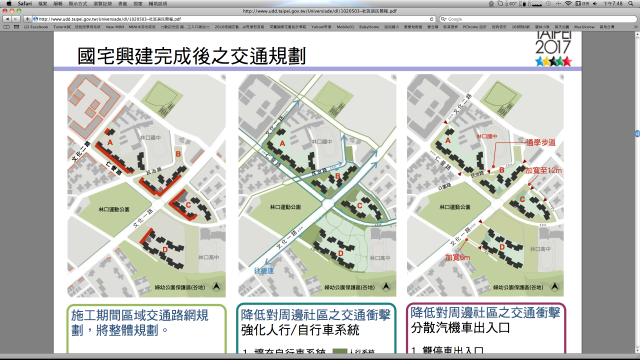Screen dimensions: 640x360
Task: Open the Safari application menu
Action: 25,3
